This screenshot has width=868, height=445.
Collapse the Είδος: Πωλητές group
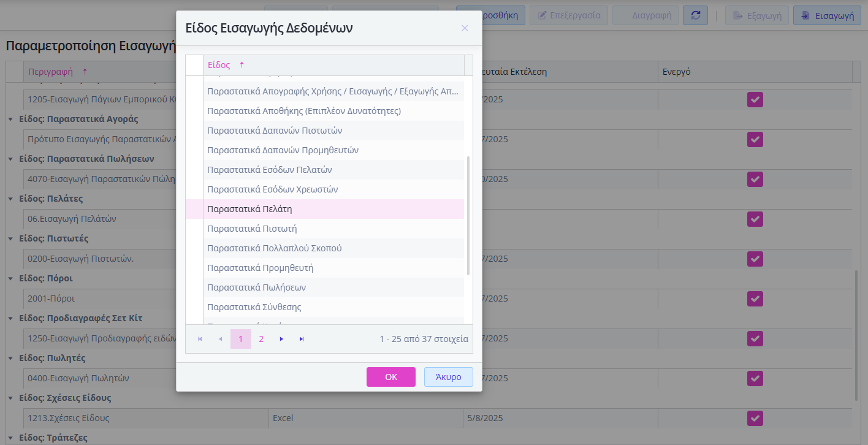pos(10,358)
